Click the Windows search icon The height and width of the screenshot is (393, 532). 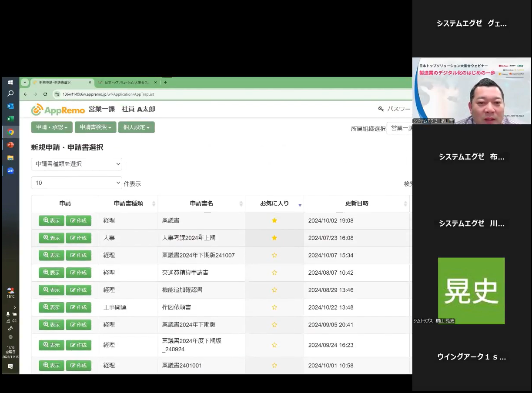click(x=10, y=93)
